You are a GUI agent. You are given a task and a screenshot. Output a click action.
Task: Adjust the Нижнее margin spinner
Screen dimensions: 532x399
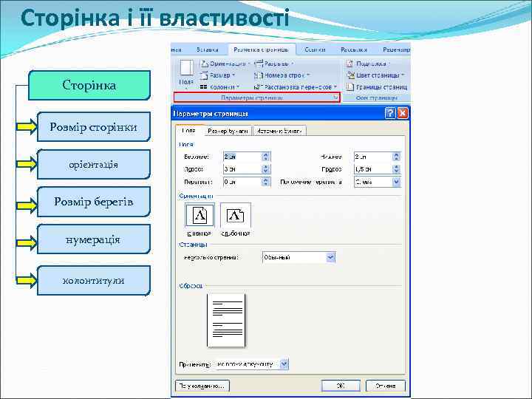(396, 157)
